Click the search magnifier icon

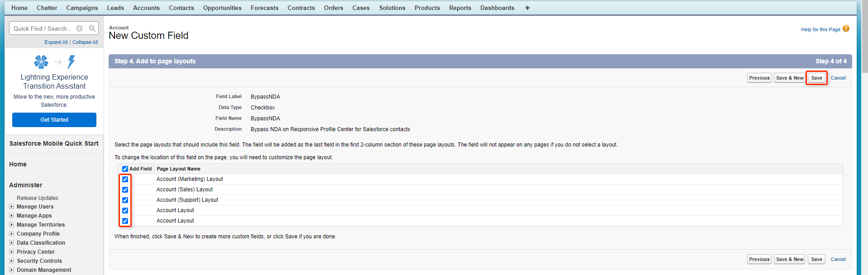coord(92,28)
